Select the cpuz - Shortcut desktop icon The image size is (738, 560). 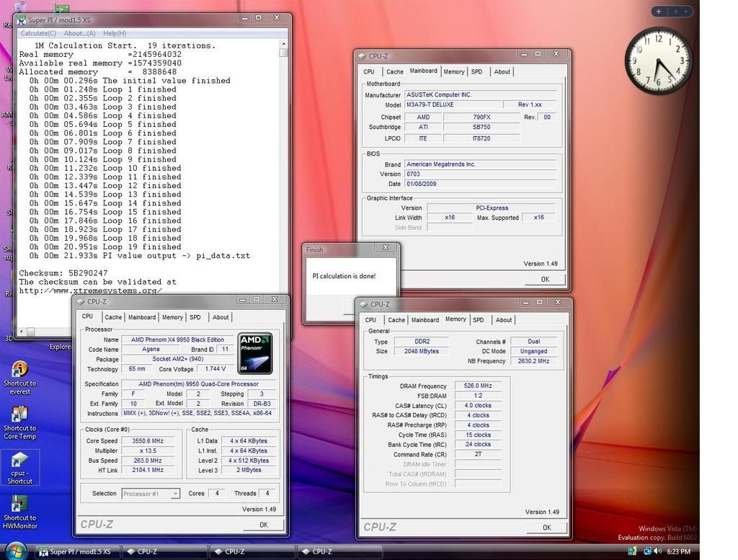tap(19, 468)
